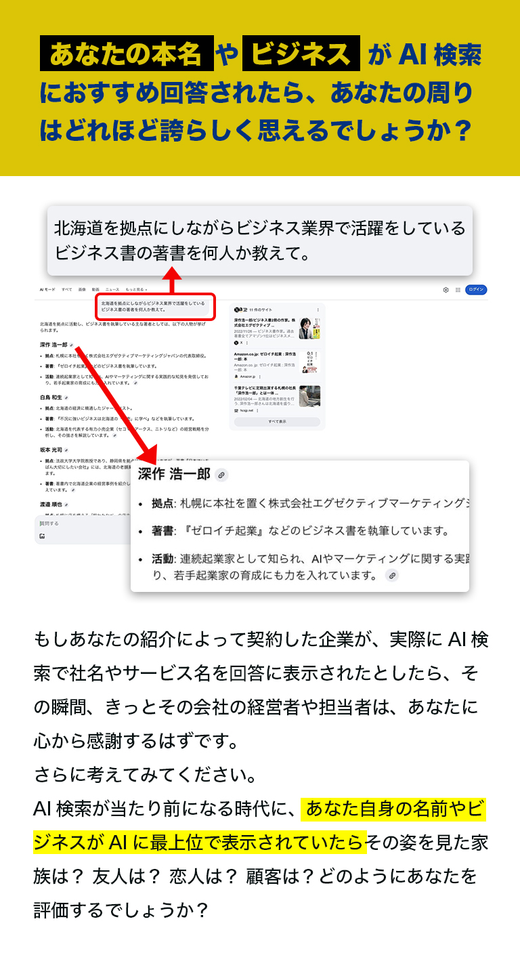Open the 画像 tab
Screen dimensions: 520x980
tap(81, 289)
